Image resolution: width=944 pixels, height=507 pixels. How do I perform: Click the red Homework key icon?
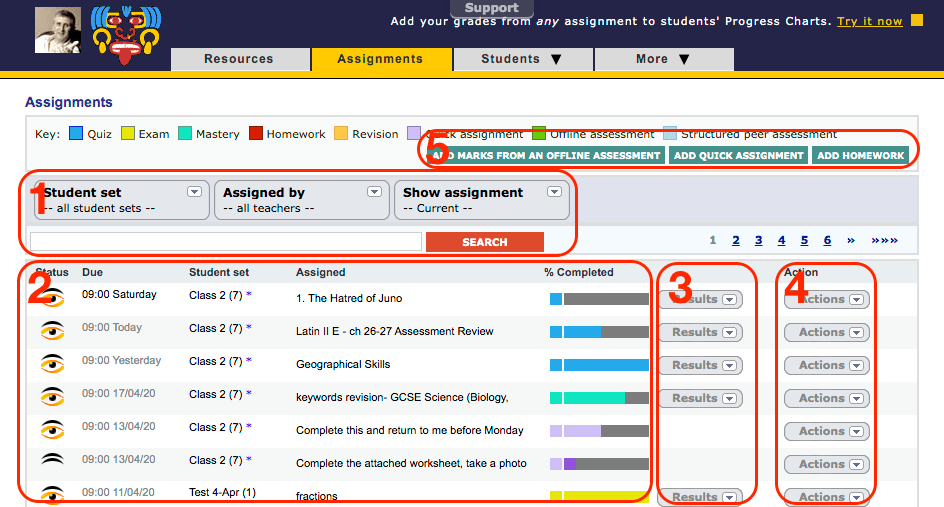[x=256, y=134]
